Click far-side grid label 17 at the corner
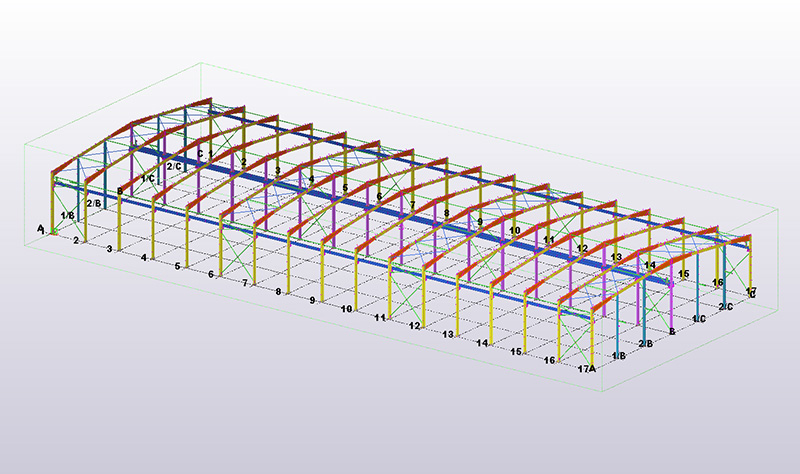800x474 pixels. pyautogui.click(x=751, y=291)
